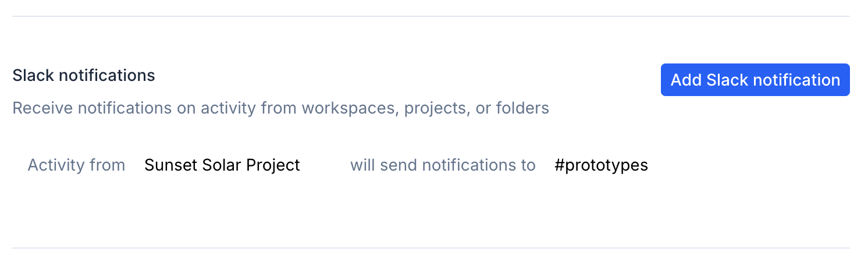Click the horizontal divider above Slack notifications

(431, 16)
